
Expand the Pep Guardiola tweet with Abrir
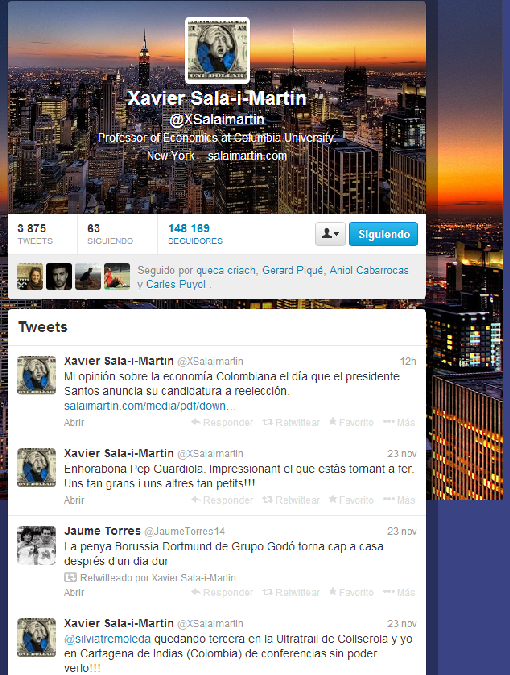coord(74,500)
